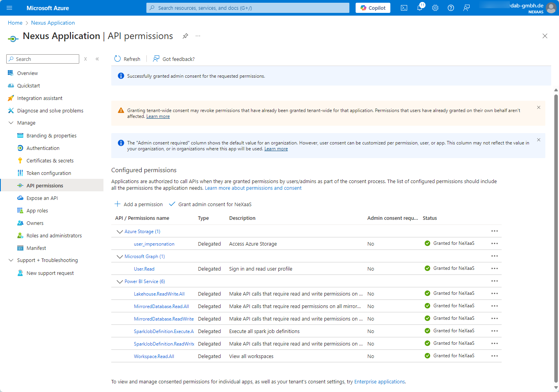Open the Enterprise applications link
This screenshot has height=392, width=559.
379,382
